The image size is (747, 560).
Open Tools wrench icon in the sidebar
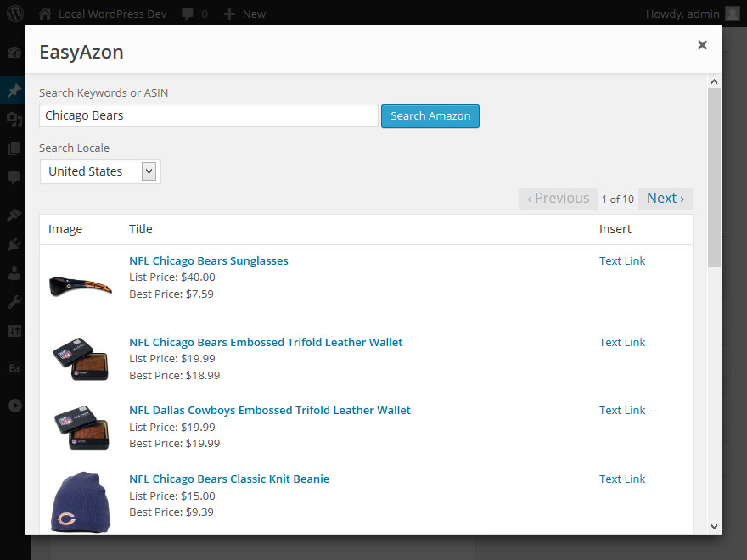[x=14, y=302]
